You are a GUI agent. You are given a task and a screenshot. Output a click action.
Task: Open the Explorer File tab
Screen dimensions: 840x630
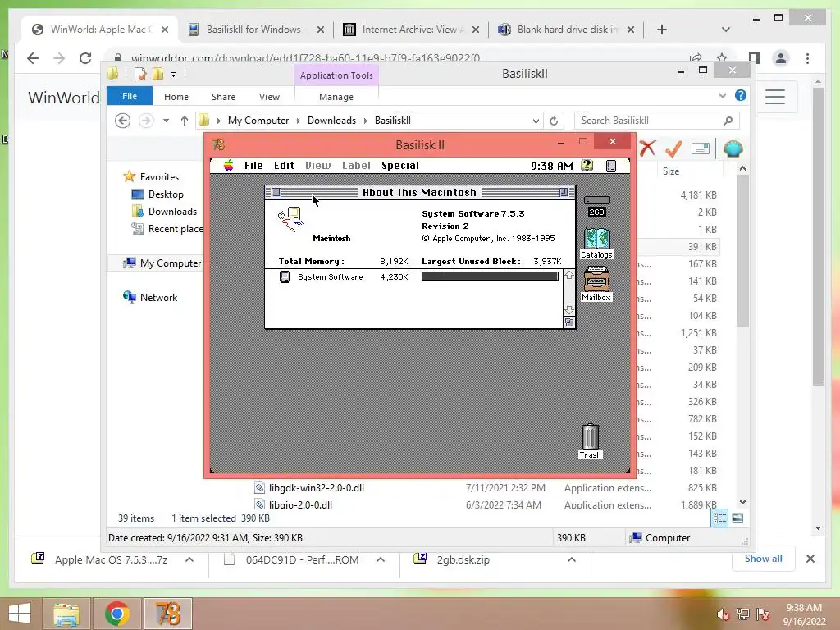pyautogui.click(x=129, y=96)
